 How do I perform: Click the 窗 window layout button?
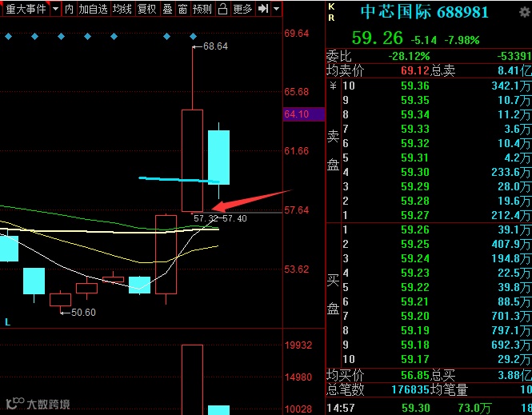point(182,9)
